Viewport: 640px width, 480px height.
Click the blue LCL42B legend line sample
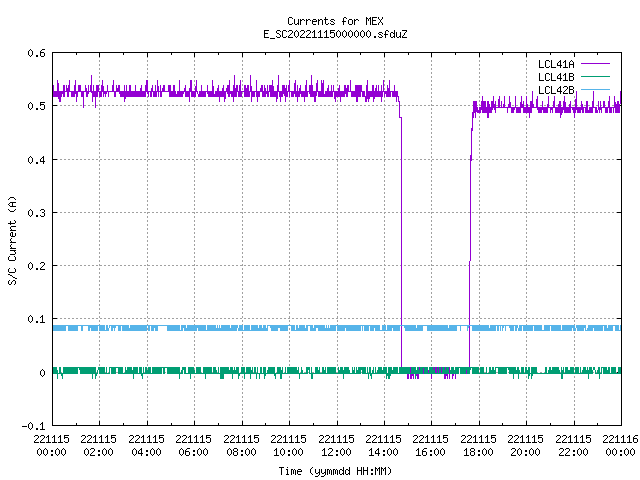(595, 89)
